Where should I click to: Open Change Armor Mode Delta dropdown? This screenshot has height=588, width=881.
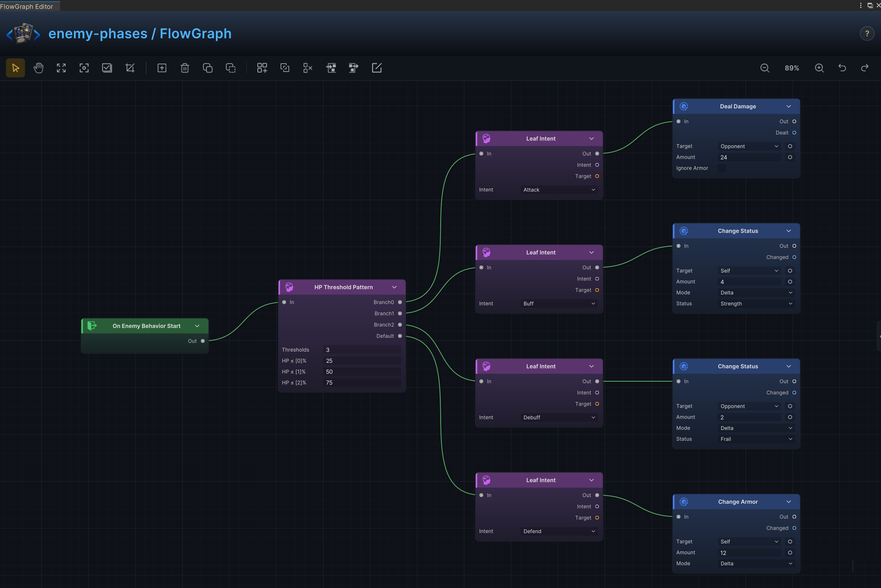756,564
